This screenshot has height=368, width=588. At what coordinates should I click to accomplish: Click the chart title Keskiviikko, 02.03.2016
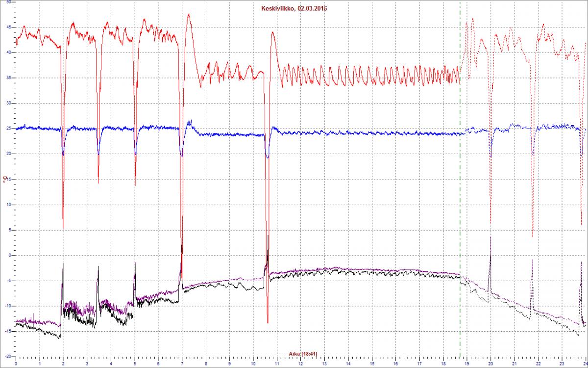tap(294, 8)
